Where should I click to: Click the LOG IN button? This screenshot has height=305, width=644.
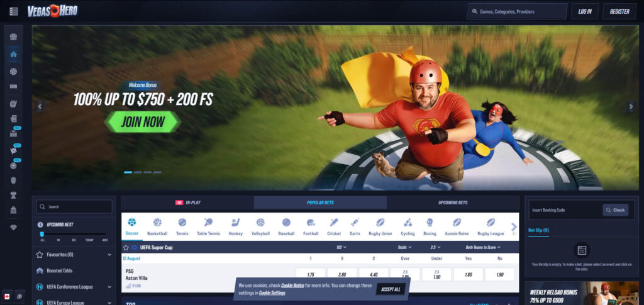[584, 11]
